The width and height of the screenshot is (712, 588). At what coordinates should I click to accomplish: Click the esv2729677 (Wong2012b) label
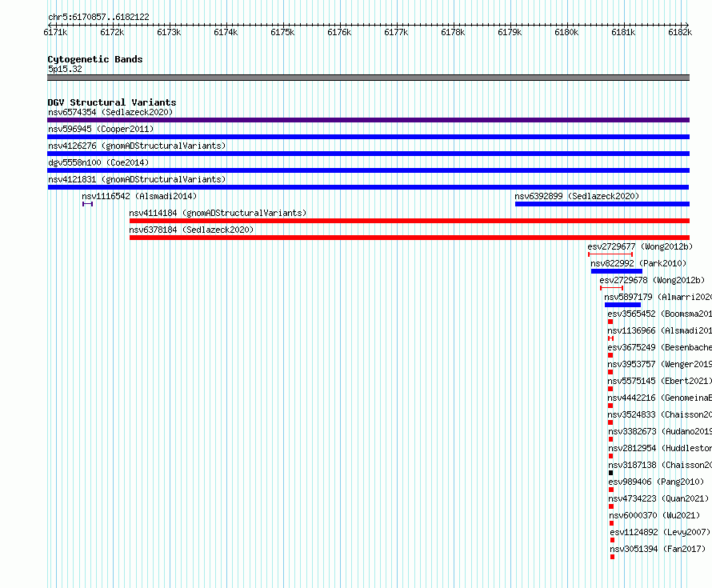click(640, 246)
